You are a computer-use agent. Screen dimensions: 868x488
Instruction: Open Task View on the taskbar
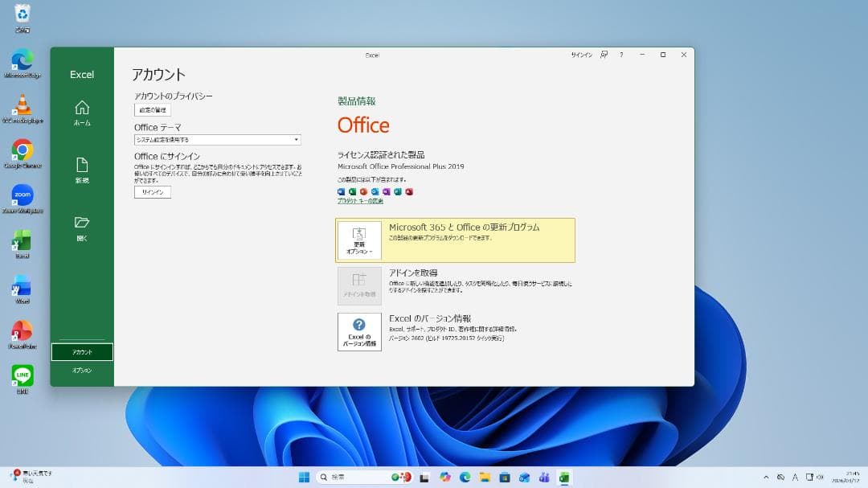[424, 477]
